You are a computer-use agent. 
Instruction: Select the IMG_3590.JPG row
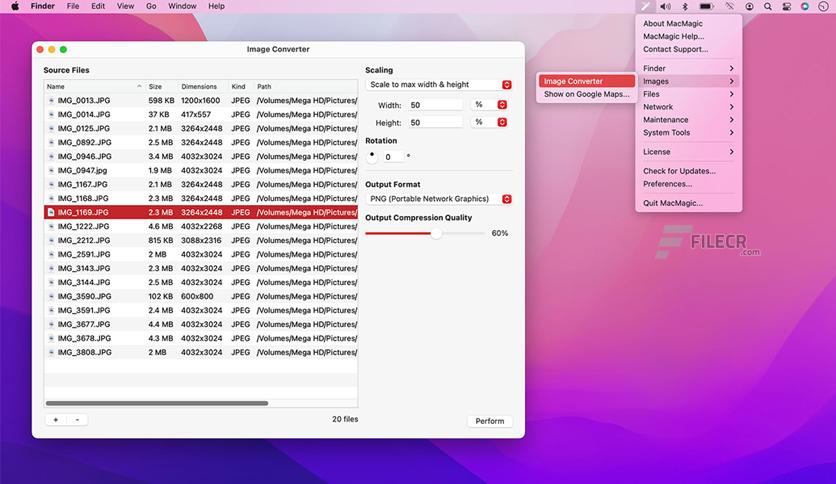(x=201, y=296)
